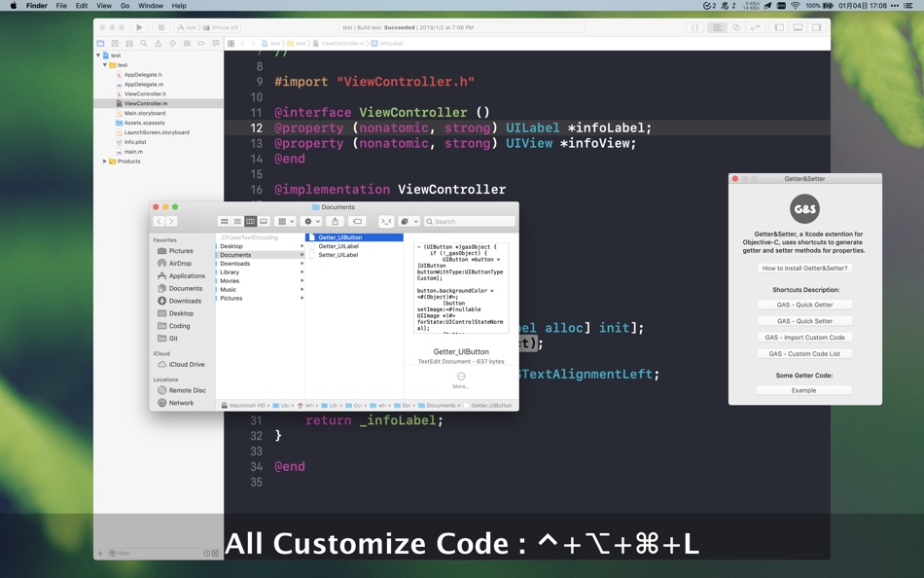Open Finder group-by arrangement dropdown

pyautogui.click(x=286, y=221)
